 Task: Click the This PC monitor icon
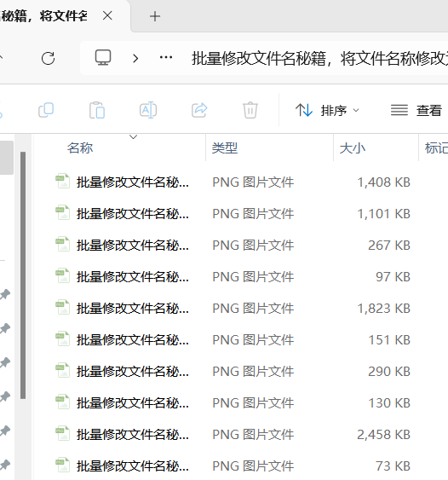coord(103,57)
